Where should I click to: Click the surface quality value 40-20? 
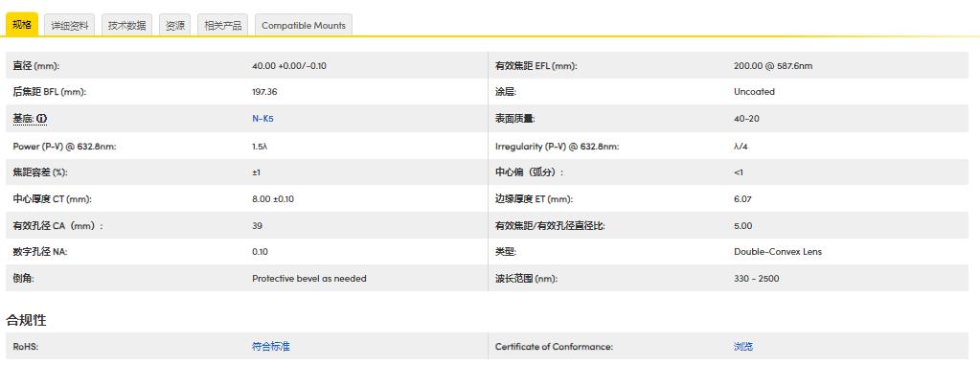click(x=746, y=119)
